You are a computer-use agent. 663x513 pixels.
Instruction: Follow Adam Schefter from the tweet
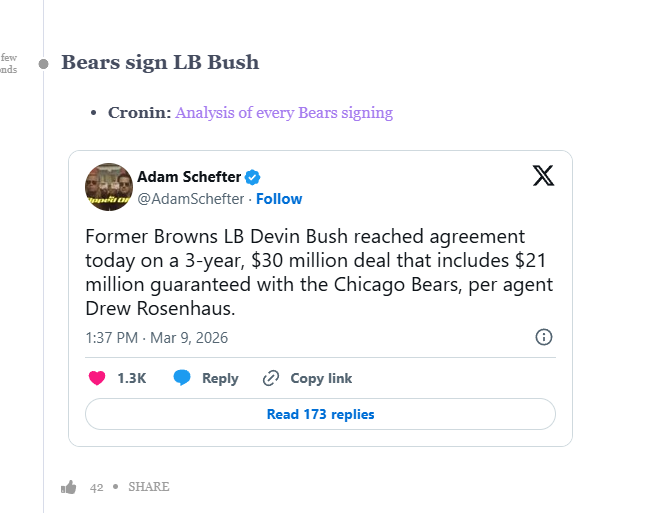[279, 199]
